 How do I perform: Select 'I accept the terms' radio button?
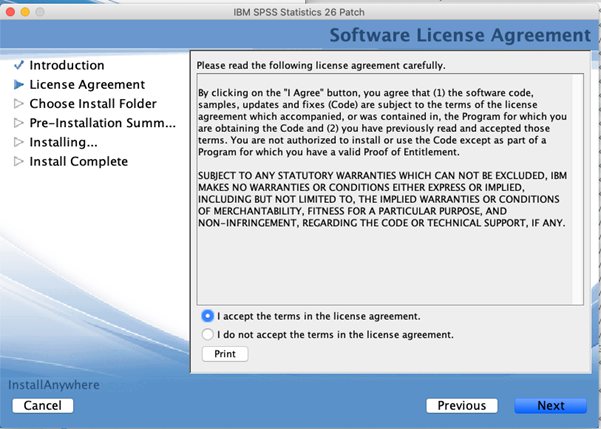click(207, 316)
